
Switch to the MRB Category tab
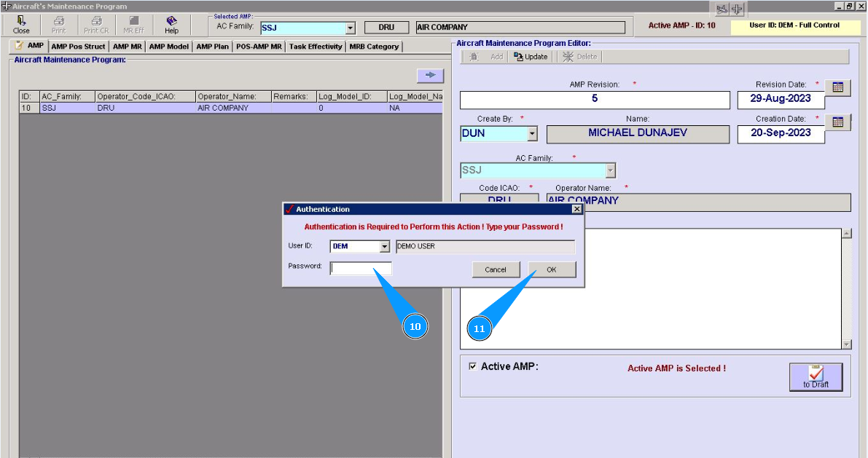click(374, 47)
